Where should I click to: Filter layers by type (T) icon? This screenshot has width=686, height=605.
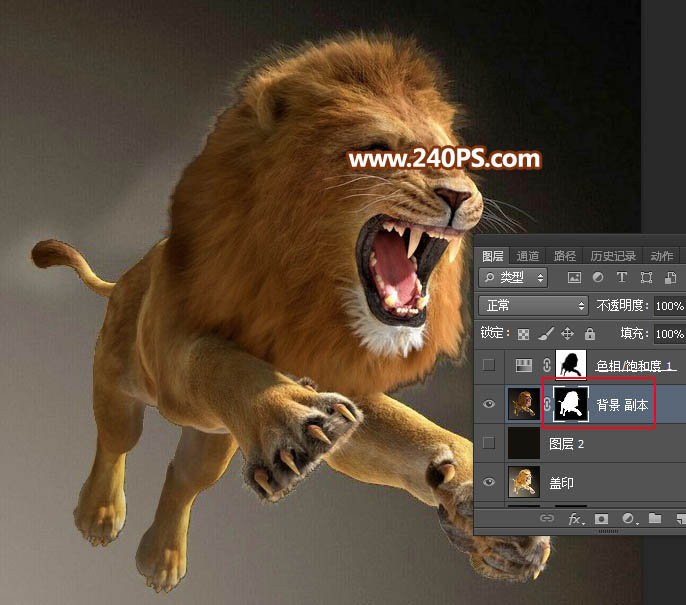click(622, 277)
